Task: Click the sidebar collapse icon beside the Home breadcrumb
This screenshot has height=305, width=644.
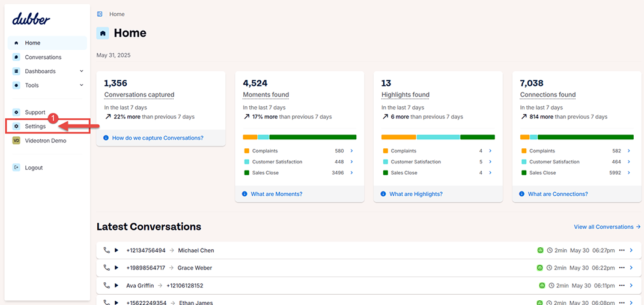Action: tap(100, 14)
